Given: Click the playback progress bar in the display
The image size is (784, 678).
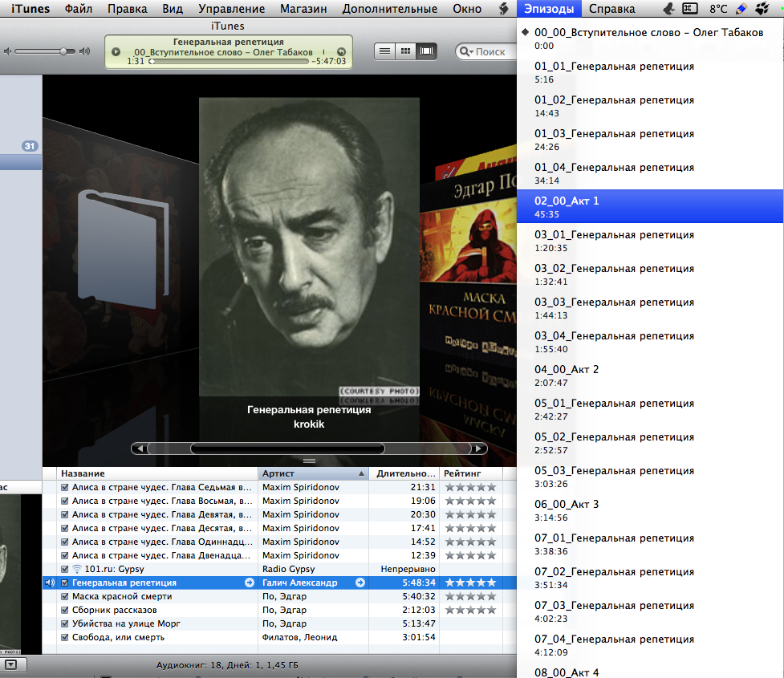Looking at the screenshot, I should tap(229, 62).
